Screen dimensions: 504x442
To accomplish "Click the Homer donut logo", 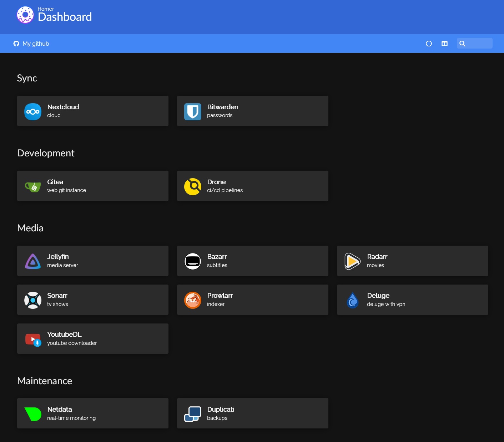I will tap(25, 15).
